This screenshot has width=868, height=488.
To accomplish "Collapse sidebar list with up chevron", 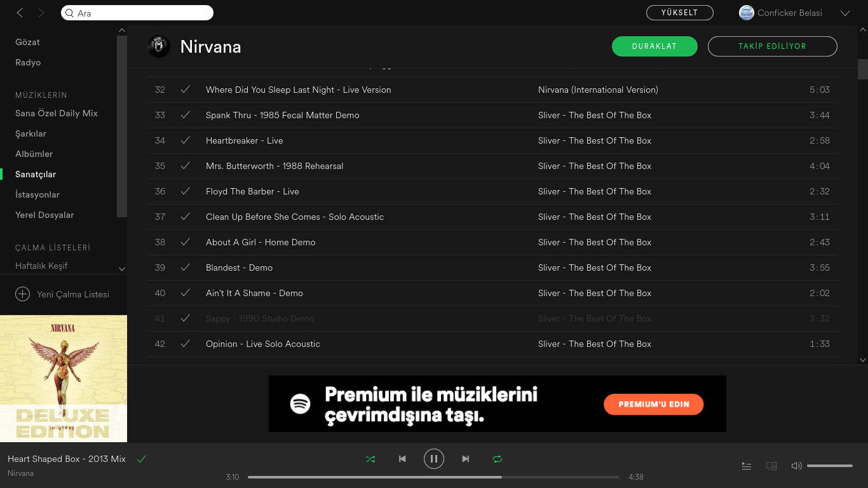I will 122,30.
